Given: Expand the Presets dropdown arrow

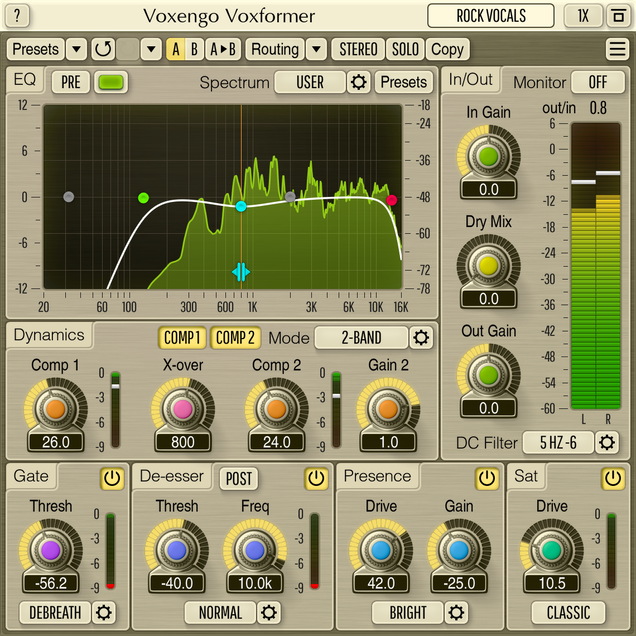Looking at the screenshot, I should point(76,49).
